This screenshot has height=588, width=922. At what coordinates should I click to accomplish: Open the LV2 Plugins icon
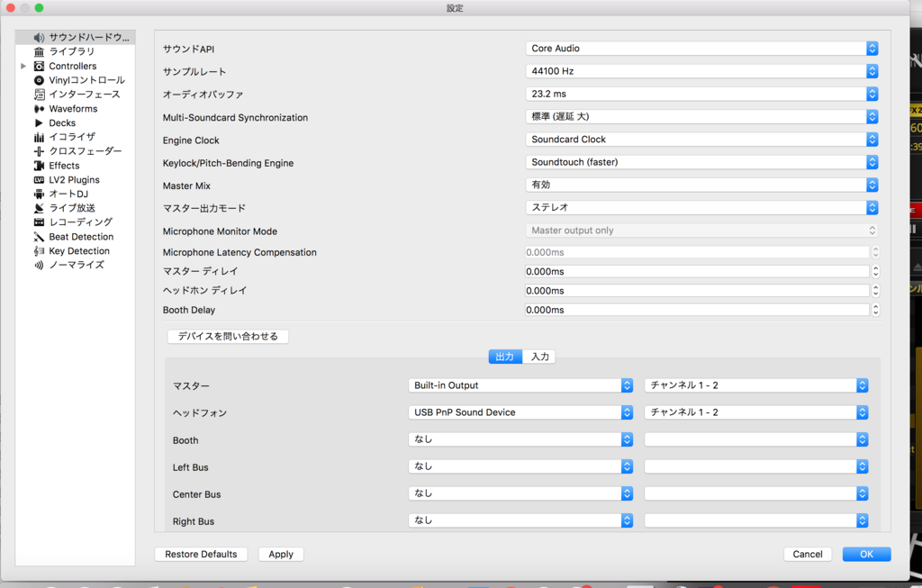tap(39, 180)
